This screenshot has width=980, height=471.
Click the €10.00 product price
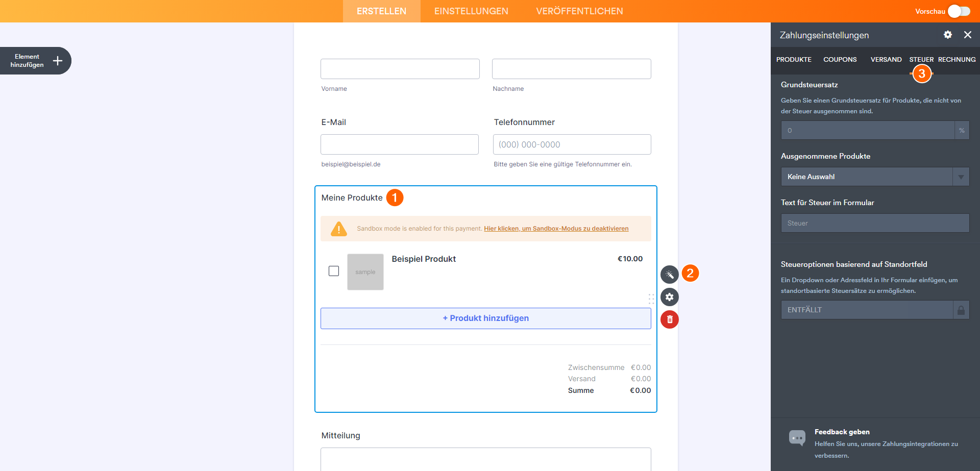(630, 259)
